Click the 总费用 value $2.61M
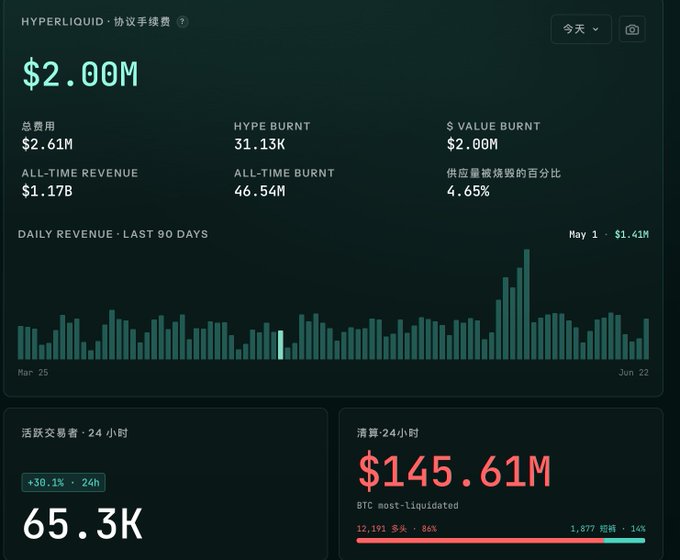The image size is (680, 560). pos(47,144)
